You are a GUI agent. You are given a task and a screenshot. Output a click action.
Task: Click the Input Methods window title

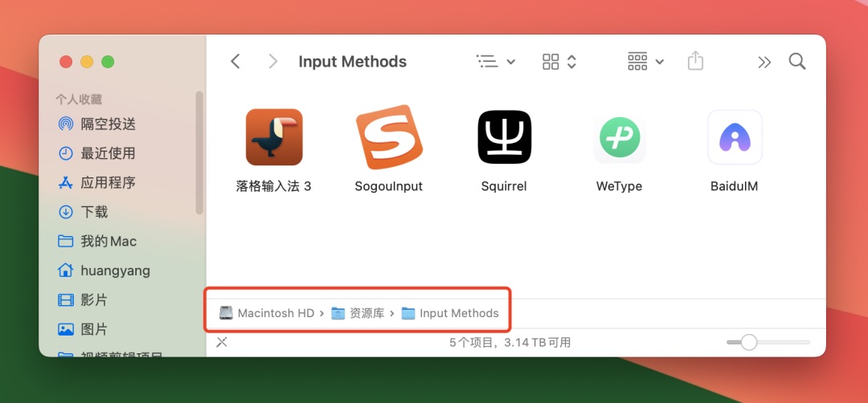click(x=353, y=61)
